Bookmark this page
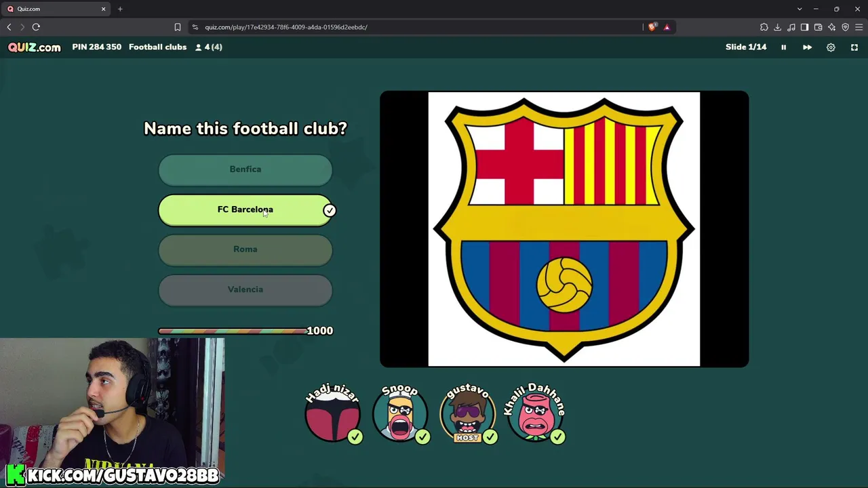Image resolution: width=868 pixels, height=488 pixels. click(x=178, y=27)
